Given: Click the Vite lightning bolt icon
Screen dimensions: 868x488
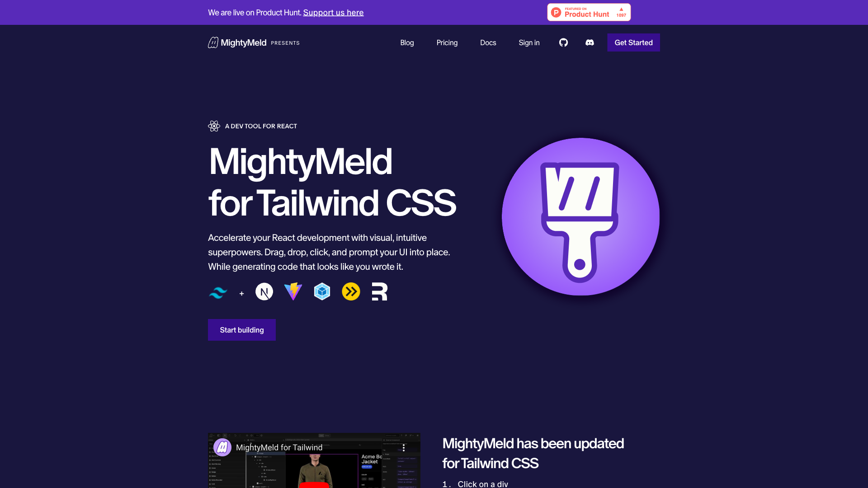Looking at the screenshot, I should 292,291.
